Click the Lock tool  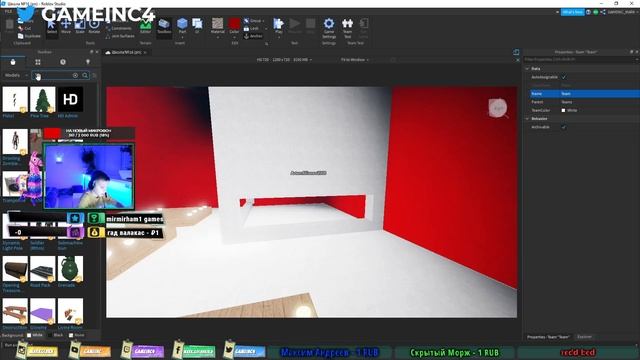[x=252, y=29]
